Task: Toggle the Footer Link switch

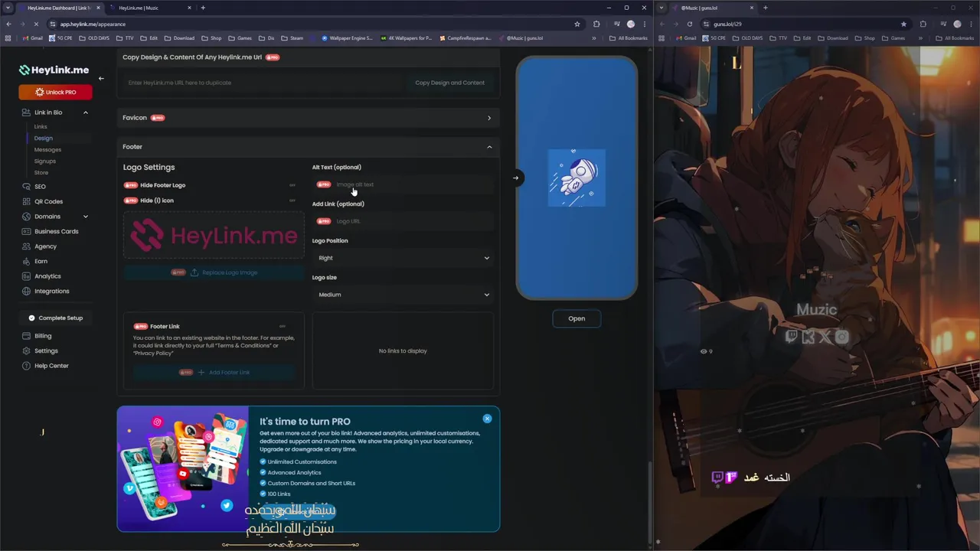Action: pyautogui.click(x=283, y=326)
